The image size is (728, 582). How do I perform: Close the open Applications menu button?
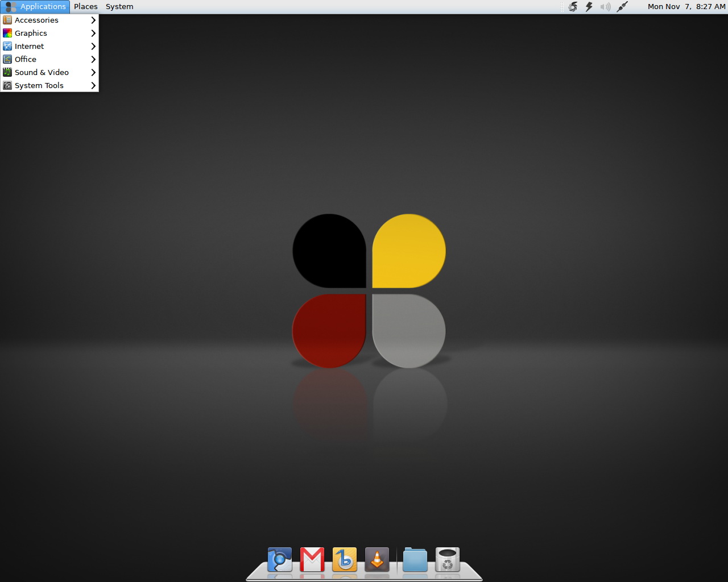35,7
